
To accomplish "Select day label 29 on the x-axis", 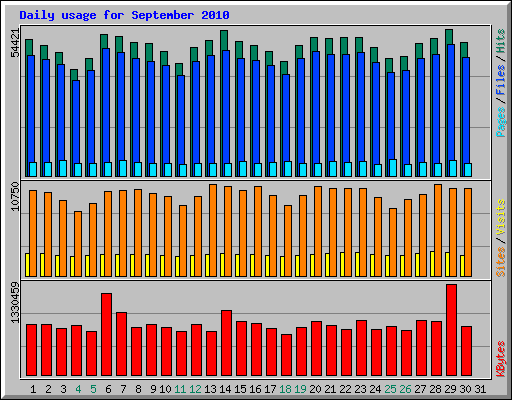I will (x=450, y=389).
